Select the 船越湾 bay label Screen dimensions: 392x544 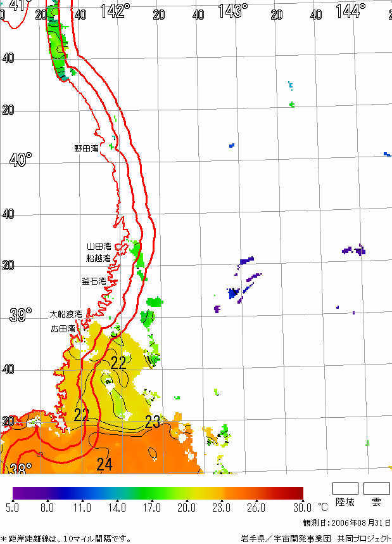pyautogui.click(x=98, y=259)
